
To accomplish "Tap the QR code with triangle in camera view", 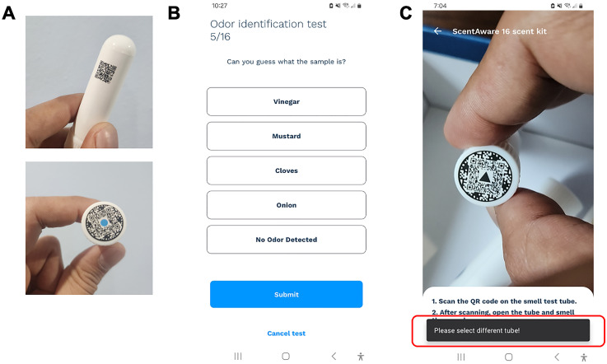I will coord(485,175).
